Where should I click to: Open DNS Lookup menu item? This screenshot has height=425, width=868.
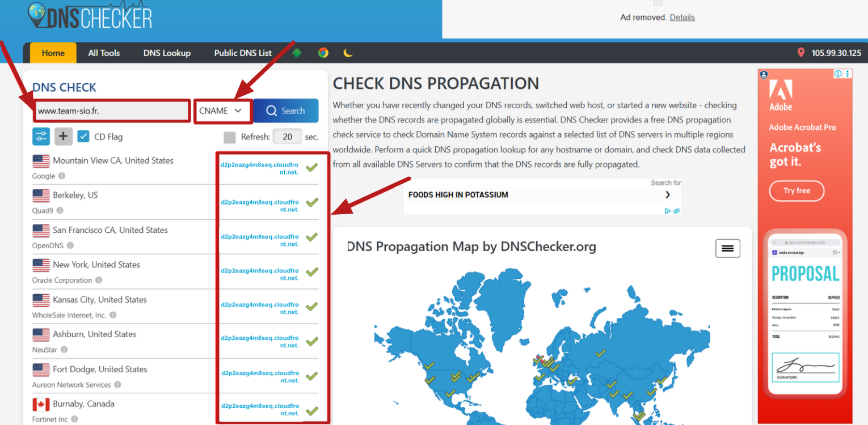coord(167,53)
